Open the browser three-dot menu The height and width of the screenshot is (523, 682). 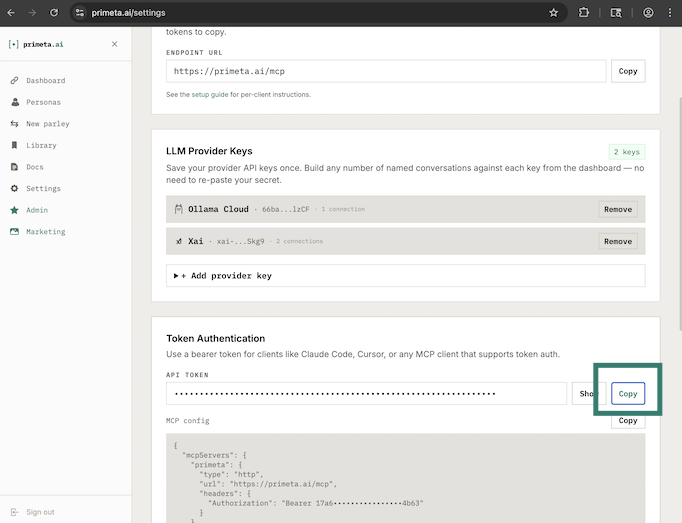click(x=670, y=13)
